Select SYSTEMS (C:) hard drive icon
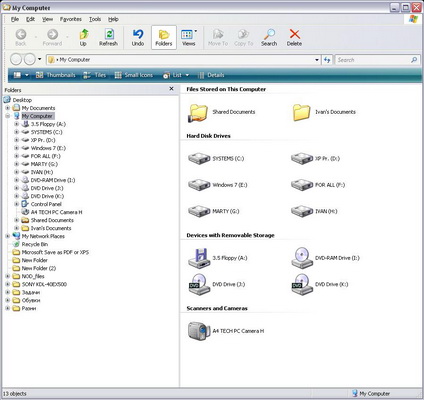Screen dimensions: 424x400 [199, 158]
